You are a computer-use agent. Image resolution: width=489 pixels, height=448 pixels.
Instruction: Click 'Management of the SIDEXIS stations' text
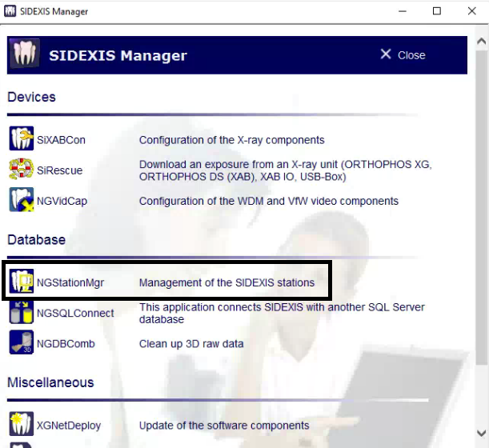(x=226, y=282)
